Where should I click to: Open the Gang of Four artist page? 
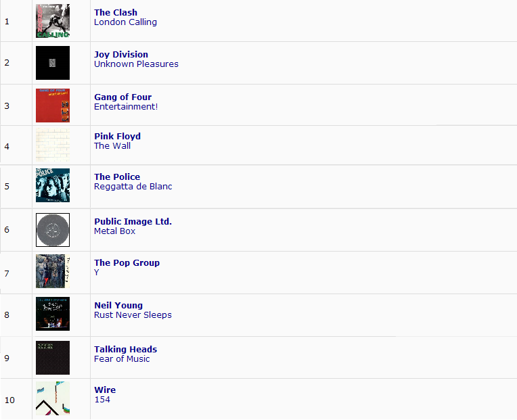123,97
